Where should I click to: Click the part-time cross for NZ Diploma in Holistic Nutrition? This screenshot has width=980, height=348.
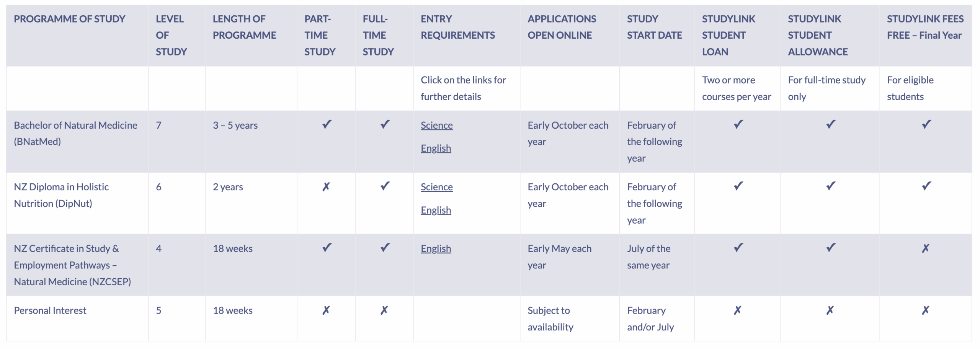tap(326, 187)
